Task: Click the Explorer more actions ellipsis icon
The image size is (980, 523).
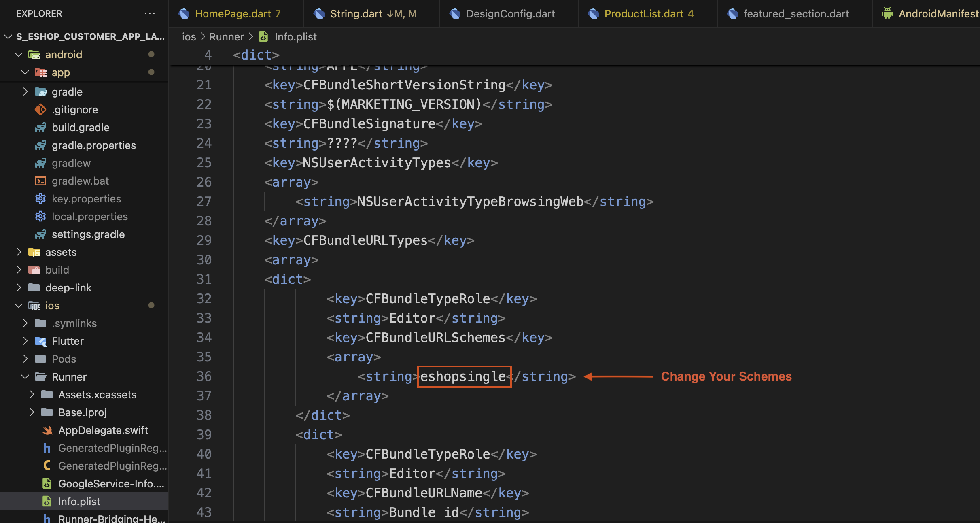Action: click(150, 13)
